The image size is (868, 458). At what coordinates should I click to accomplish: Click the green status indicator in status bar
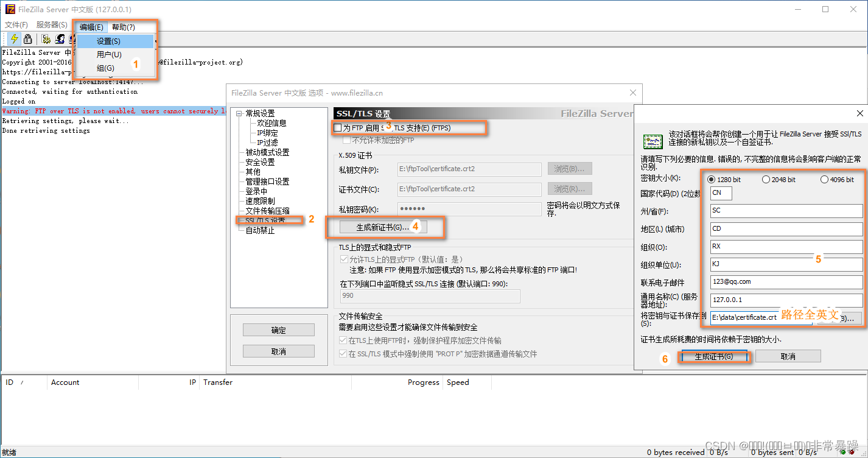pos(844,452)
